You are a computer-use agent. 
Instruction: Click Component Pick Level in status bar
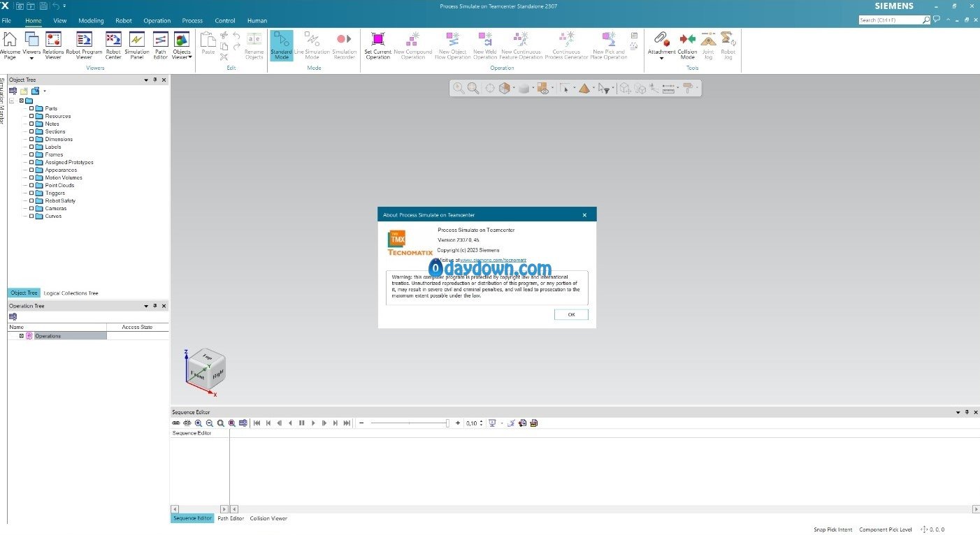coord(886,529)
